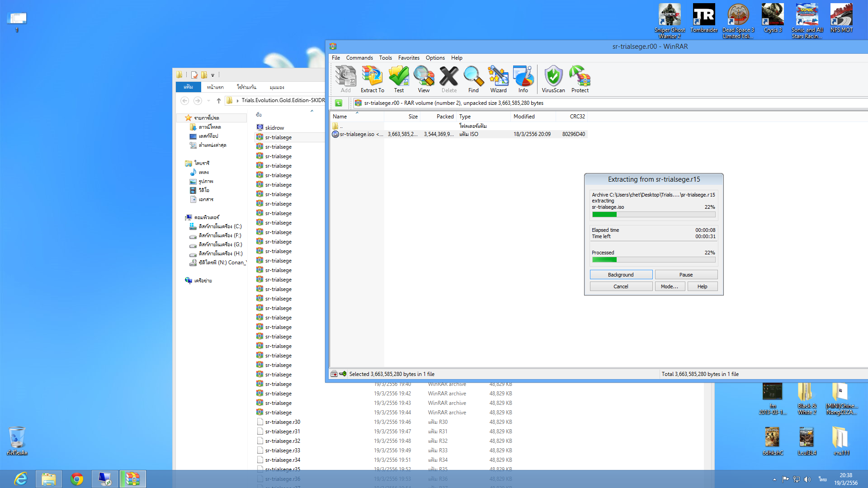This screenshot has height=488, width=868.
Task: Open Google Chrome from the taskbar
Action: tap(77, 479)
